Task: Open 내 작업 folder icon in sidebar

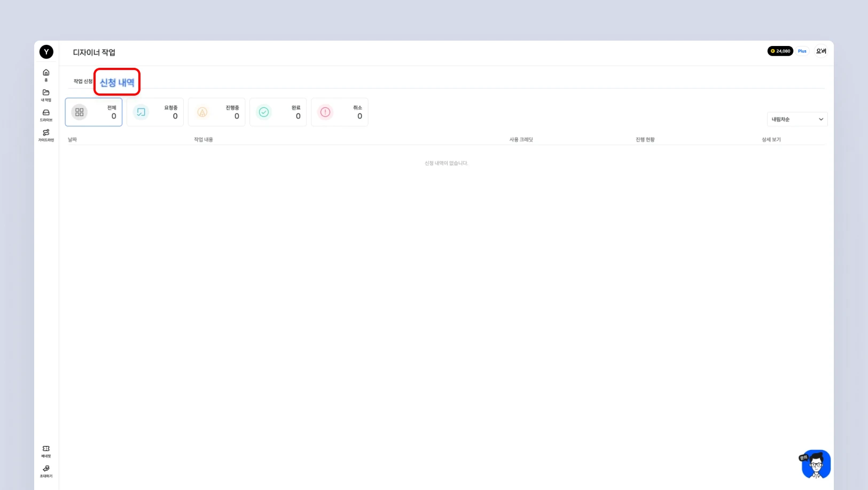Action: [x=46, y=95]
